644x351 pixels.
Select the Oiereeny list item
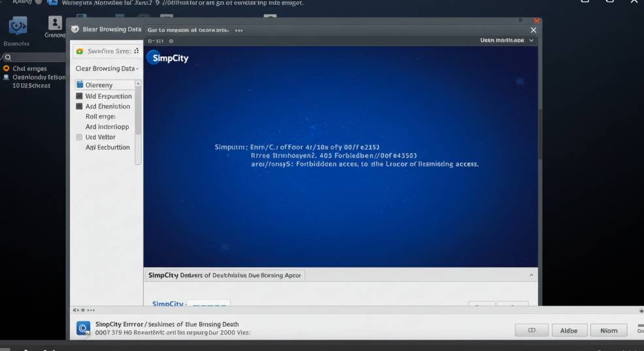(x=105, y=85)
